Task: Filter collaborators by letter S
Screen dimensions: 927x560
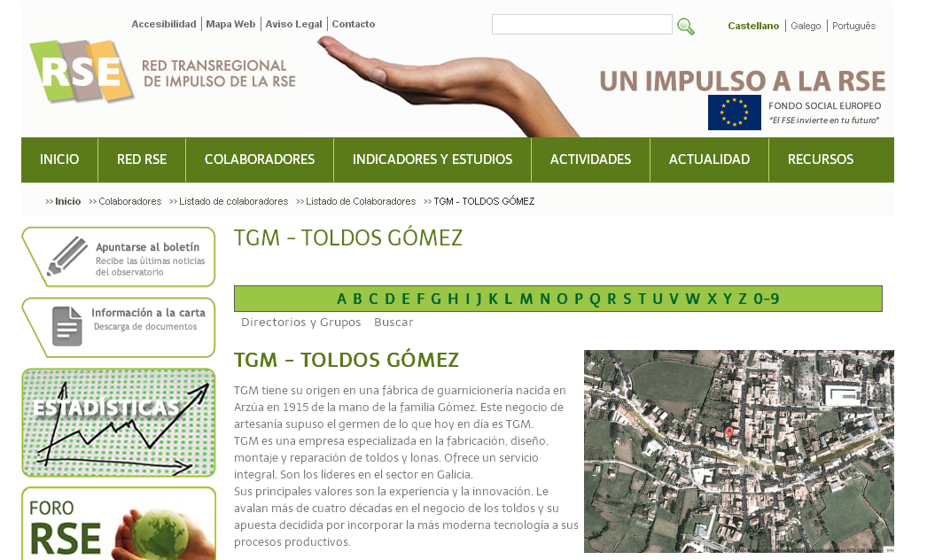Action: (627, 299)
